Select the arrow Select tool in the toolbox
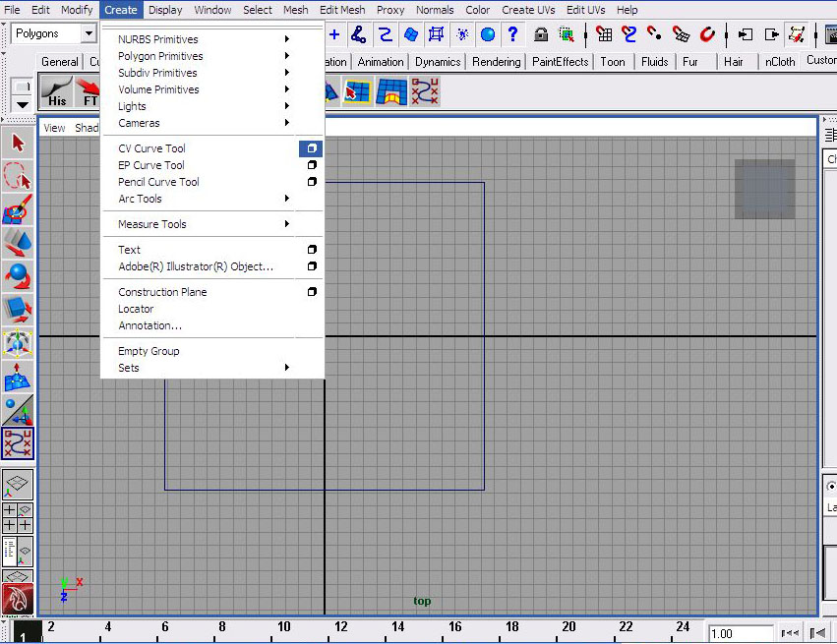This screenshot has height=644, width=837. pos(18,143)
